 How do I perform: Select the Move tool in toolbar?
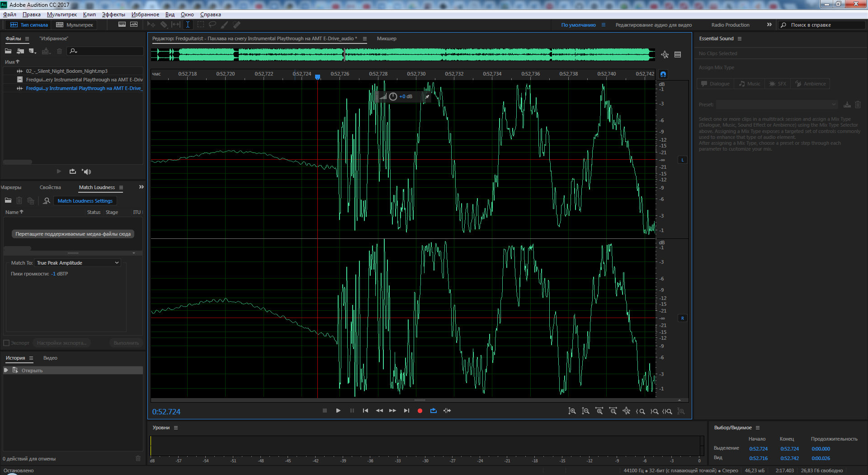[151, 25]
